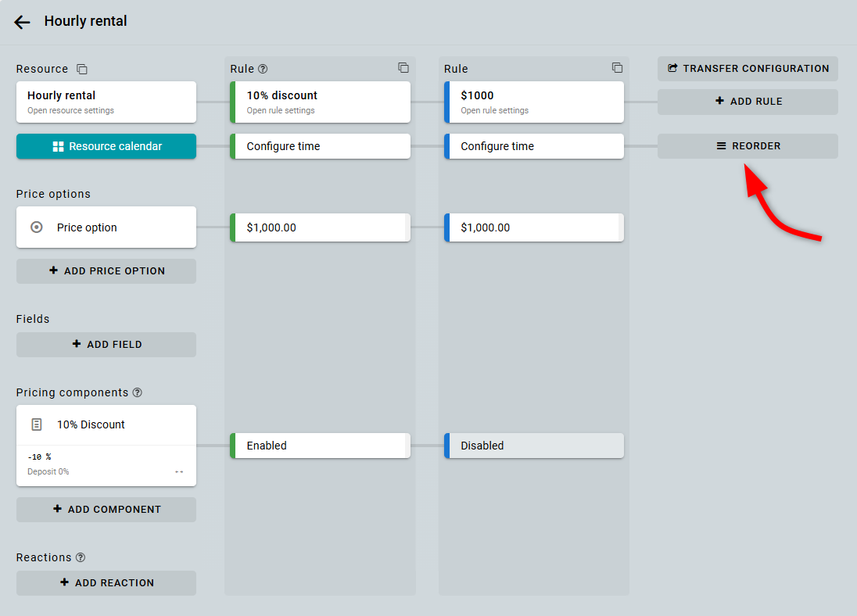Toggle the Enabled discount state in first rule
Image resolution: width=857 pixels, height=616 pixels.
(321, 446)
